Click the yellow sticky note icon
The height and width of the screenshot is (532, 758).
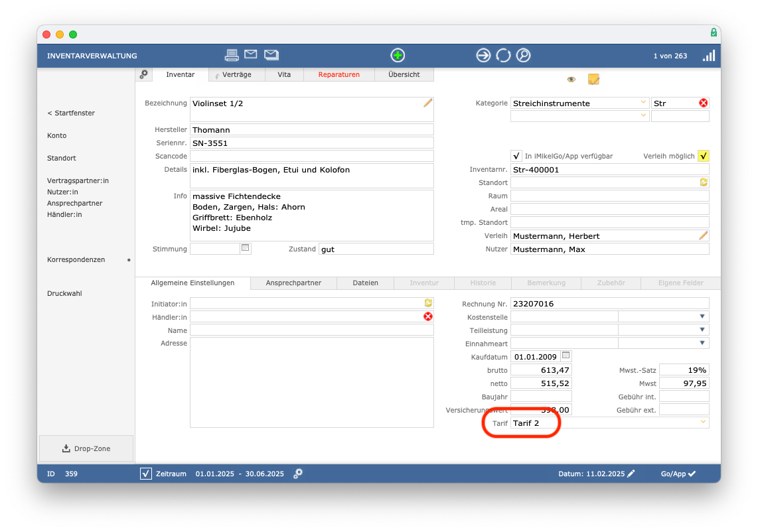(593, 79)
